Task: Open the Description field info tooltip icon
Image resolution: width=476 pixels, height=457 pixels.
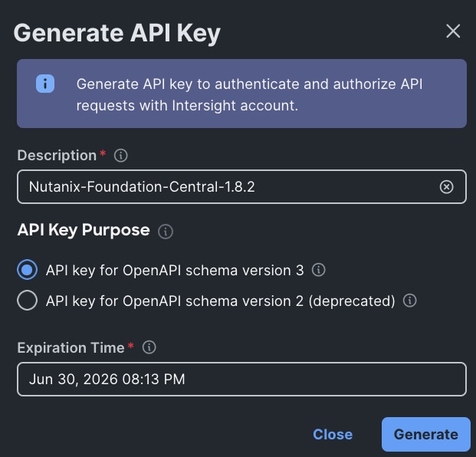Action: click(x=121, y=156)
